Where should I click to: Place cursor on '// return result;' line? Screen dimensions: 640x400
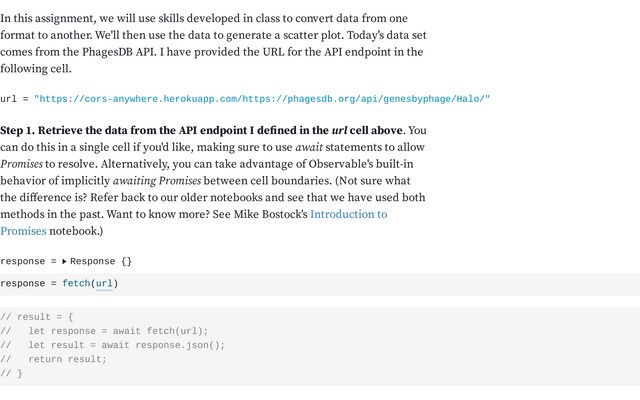53,359
